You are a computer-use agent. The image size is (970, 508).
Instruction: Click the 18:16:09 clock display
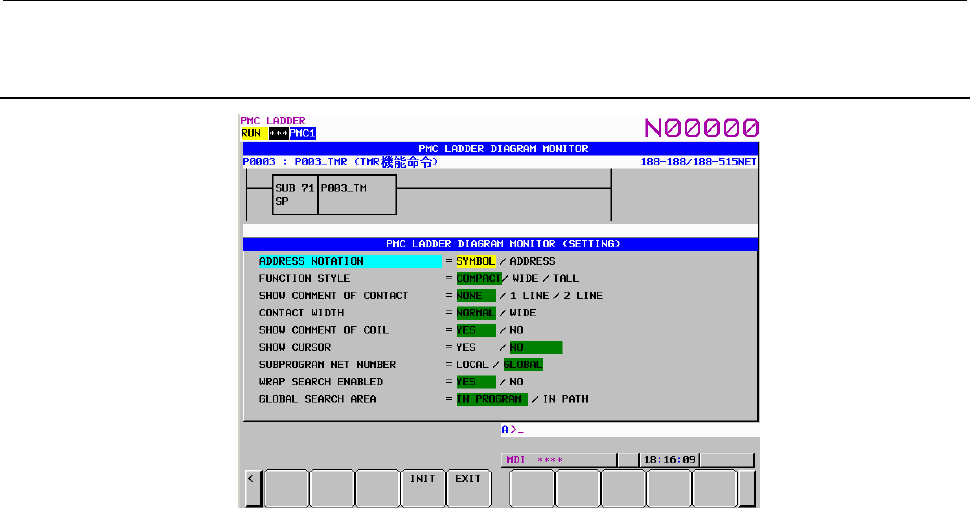[x=669, y=460]
